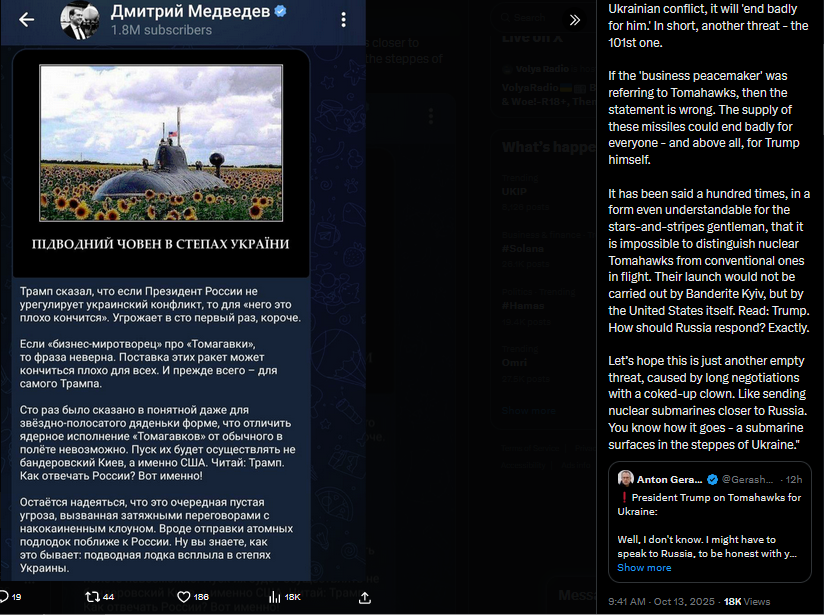Click the 18K Views count
Viewport: 824px width, 615px height.
tap(747, 601)
